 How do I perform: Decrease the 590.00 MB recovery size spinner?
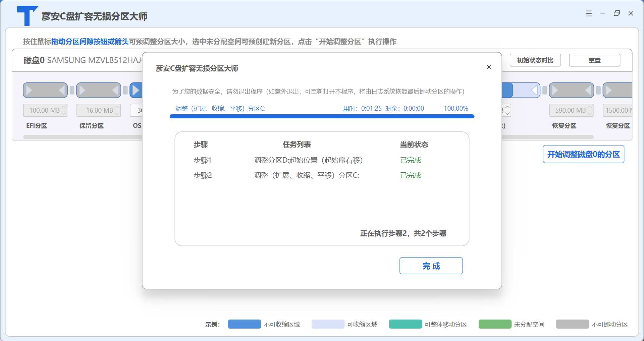click(590, 113)
